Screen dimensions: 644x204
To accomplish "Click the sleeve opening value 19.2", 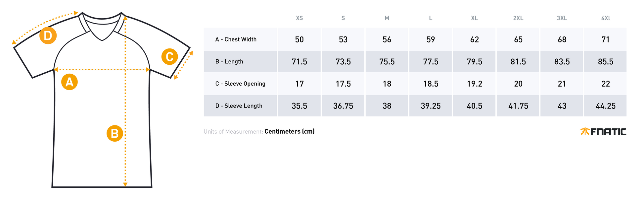I will click(x=475, y=84).
